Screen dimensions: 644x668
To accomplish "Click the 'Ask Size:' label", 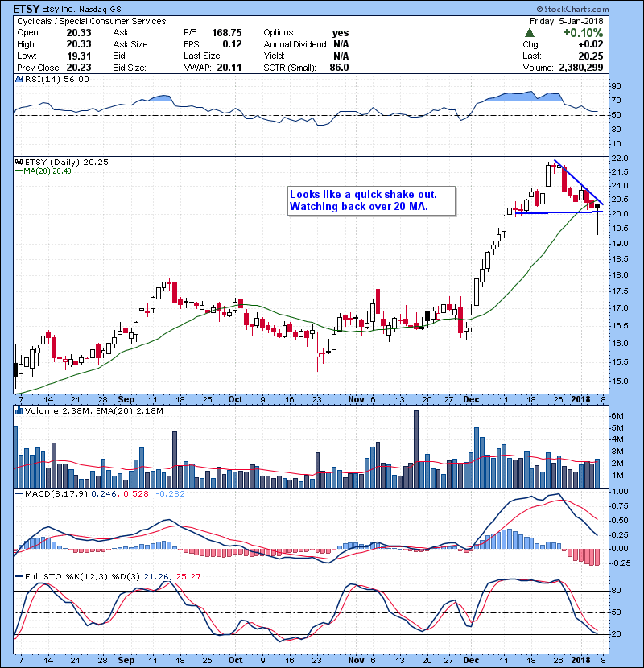I will point(131,44).
